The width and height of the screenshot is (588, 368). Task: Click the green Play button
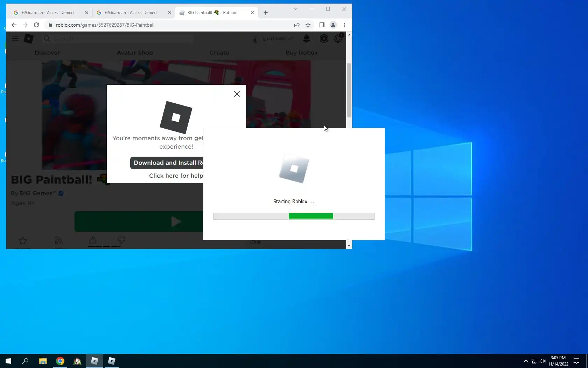(x=139, y=221)
